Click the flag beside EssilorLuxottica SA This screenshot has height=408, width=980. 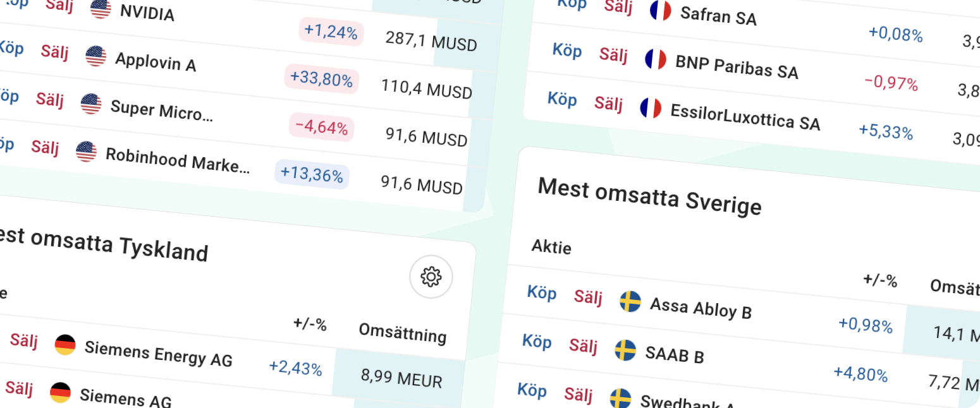(x=651, y=107)
